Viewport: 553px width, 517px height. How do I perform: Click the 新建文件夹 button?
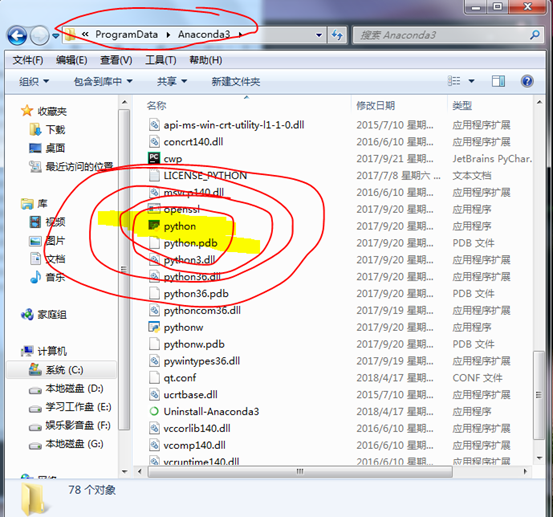pyautogui.click(x=236, y=81)
